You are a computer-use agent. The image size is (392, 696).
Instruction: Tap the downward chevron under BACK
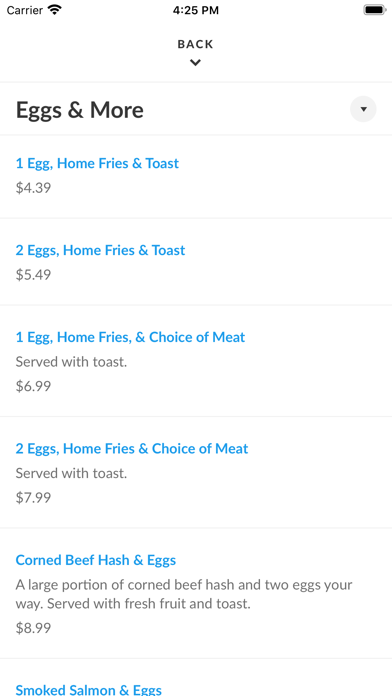195,63
